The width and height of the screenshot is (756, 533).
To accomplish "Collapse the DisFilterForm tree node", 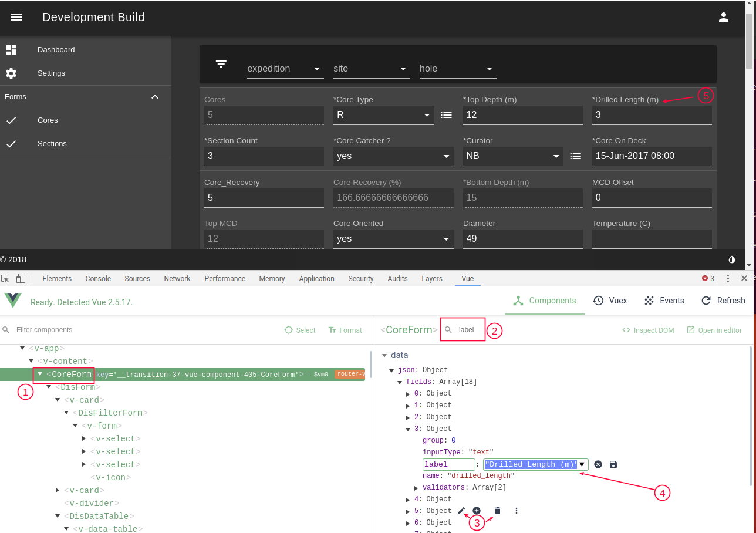I will pos(66,413).
